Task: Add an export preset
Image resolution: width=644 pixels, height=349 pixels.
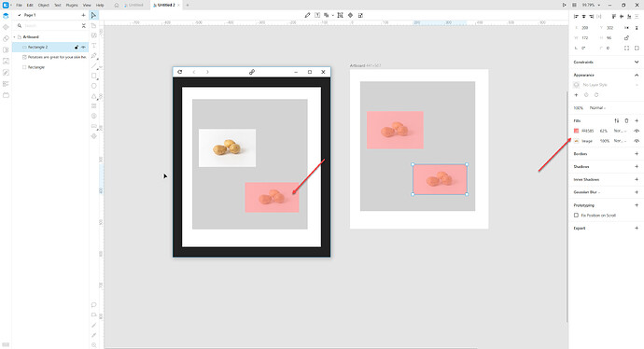Action: (x=637, y=228)
